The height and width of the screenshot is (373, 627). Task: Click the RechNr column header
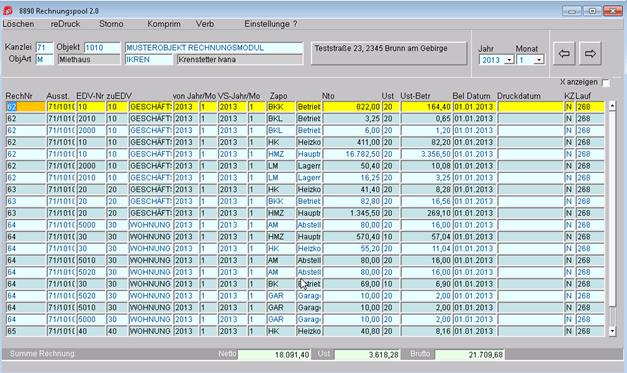19,96
